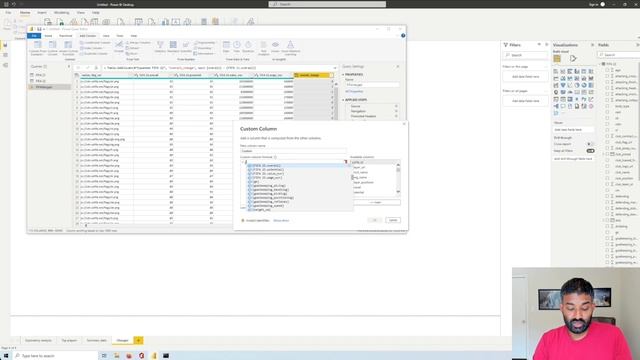Collapse the Fields pane with chevron
The width and height of the screenshot is (640, 360).
click(x=637, y=45)
